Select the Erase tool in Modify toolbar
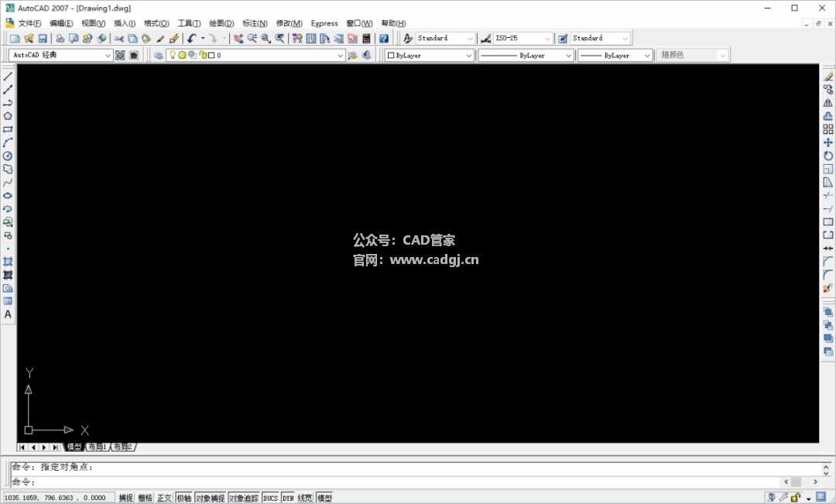The image size is (836, 504). [828, 77]
